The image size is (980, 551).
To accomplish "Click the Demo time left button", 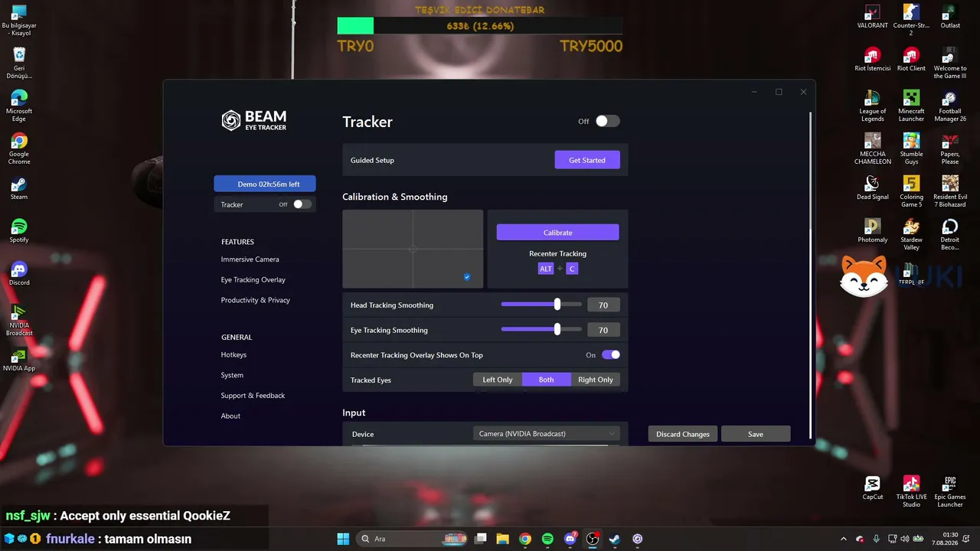I will pos(265,184).
